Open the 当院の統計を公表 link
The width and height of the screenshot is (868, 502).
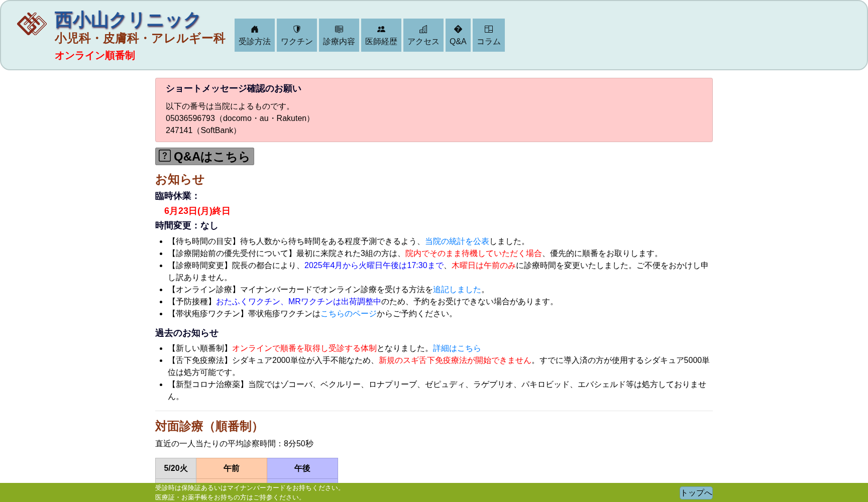[457, 241]
